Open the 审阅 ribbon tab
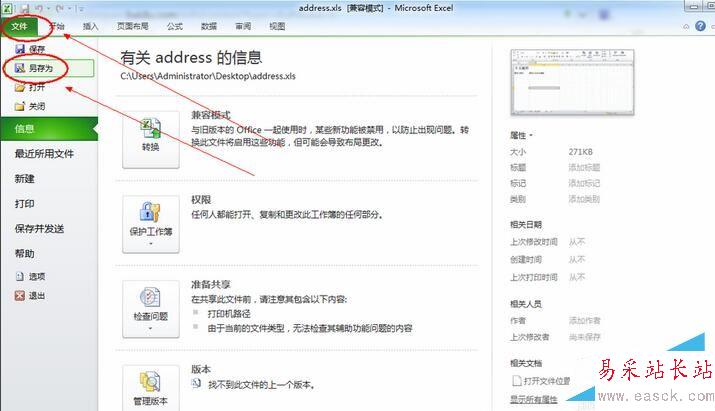This screenshot has width=715, height=411. point(243,26)
